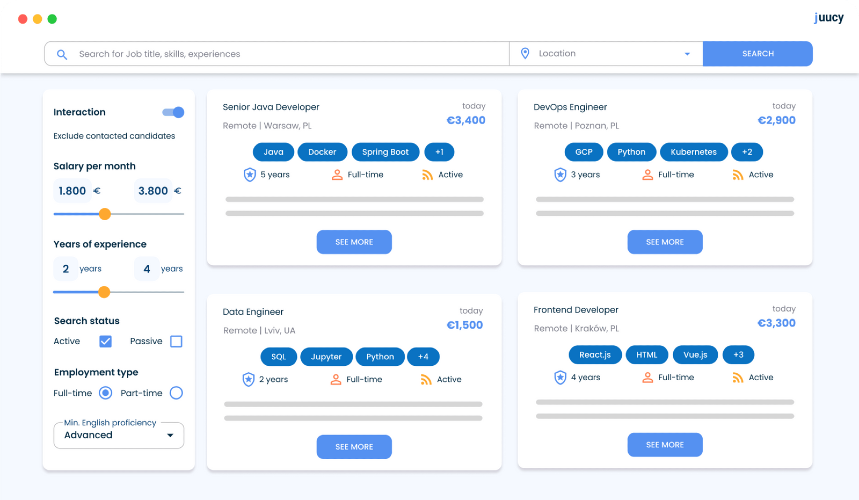Click person icon on DevOps Engineer card
This screenshot has height=500, width=859.
[x=648, y=175]
